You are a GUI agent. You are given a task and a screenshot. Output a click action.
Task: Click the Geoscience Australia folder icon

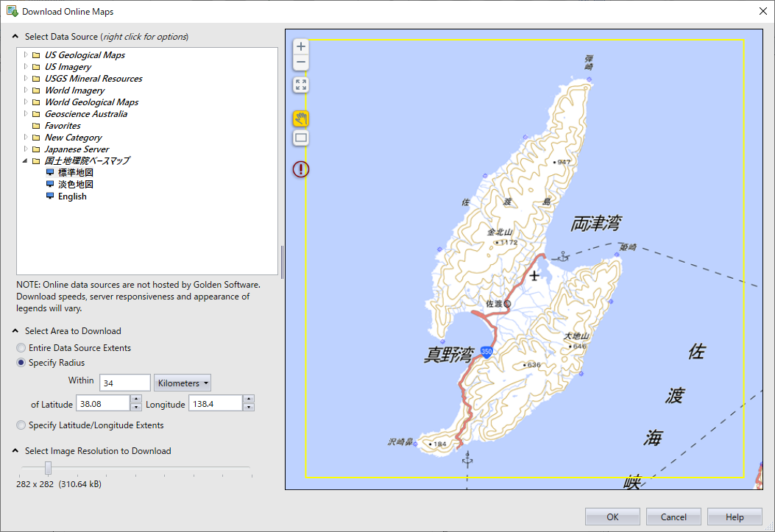(36, 114)
